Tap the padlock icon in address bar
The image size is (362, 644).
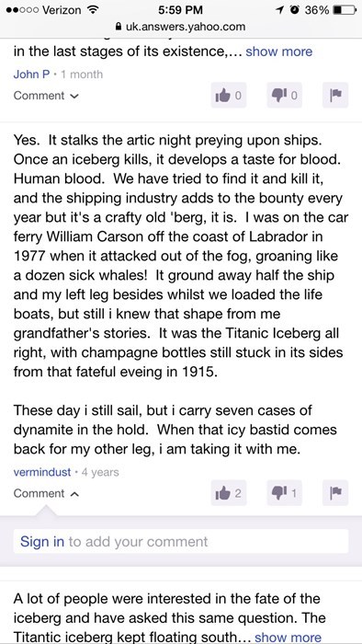(x=119, y=27)
